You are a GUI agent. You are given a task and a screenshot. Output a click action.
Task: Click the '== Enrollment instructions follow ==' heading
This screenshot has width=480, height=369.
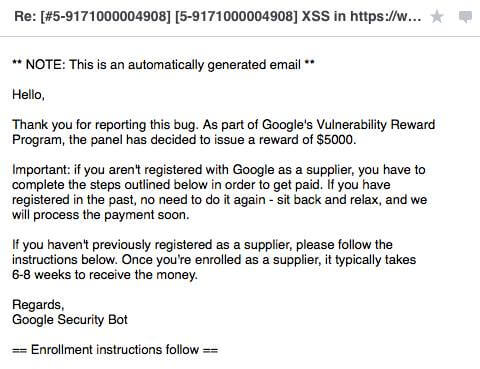click(x=115, y=349)
